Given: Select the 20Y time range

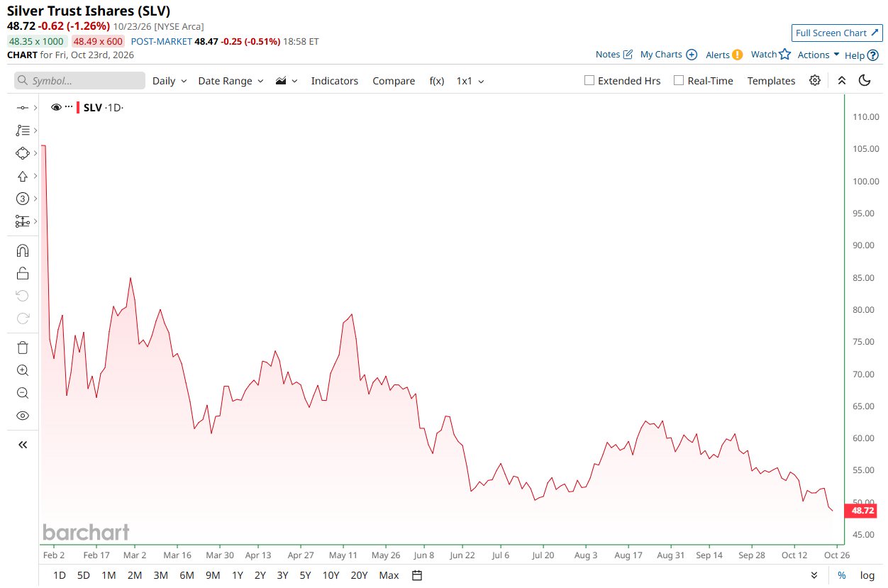Looking at the screenshot, I should (x=359, y=575).
